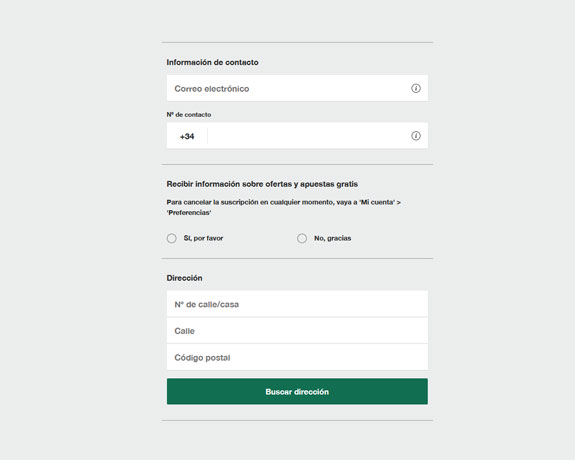
Task: Click the 'No, gracias' label text
Action: [x=332, y=238]
